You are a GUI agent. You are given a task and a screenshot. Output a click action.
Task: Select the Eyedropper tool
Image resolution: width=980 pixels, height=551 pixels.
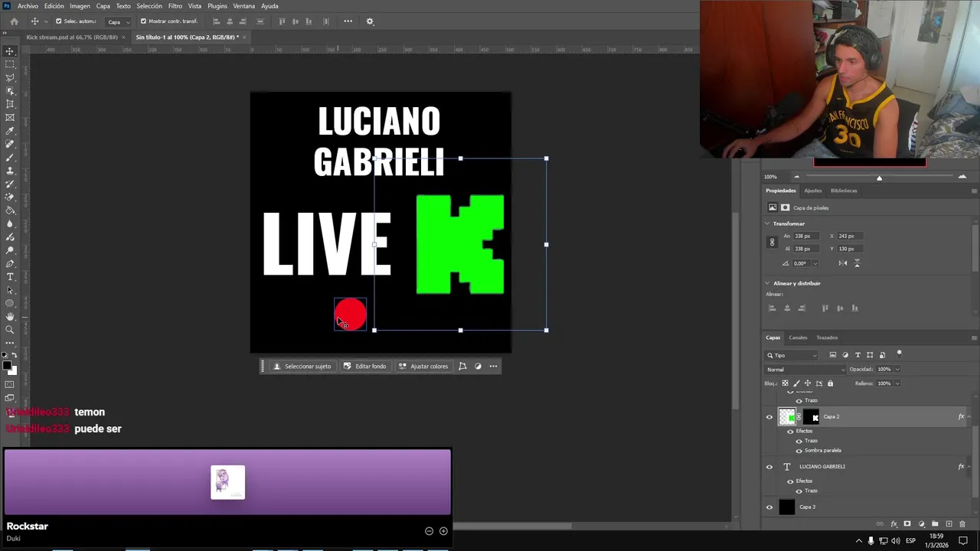pyautogui.click(x=10, y=131)
